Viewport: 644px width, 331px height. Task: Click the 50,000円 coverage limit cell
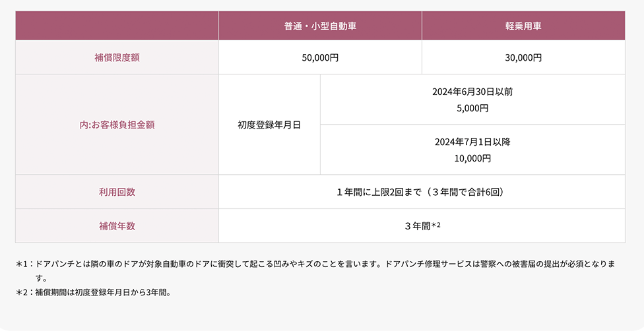pyautogui.click(x=320, y=57)
